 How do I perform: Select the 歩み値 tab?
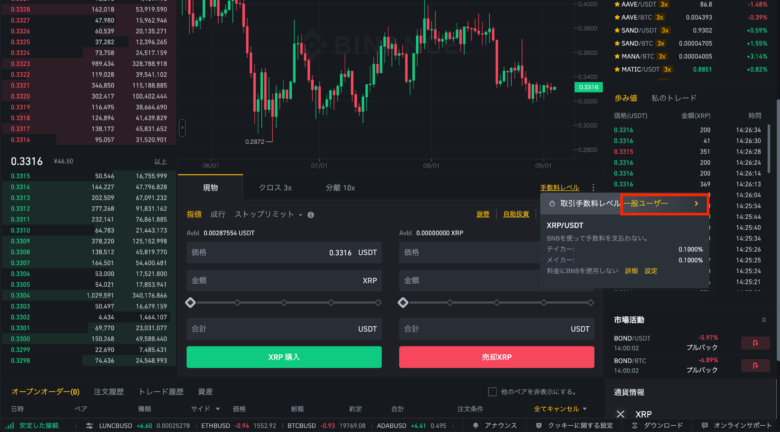pos(625,98)
